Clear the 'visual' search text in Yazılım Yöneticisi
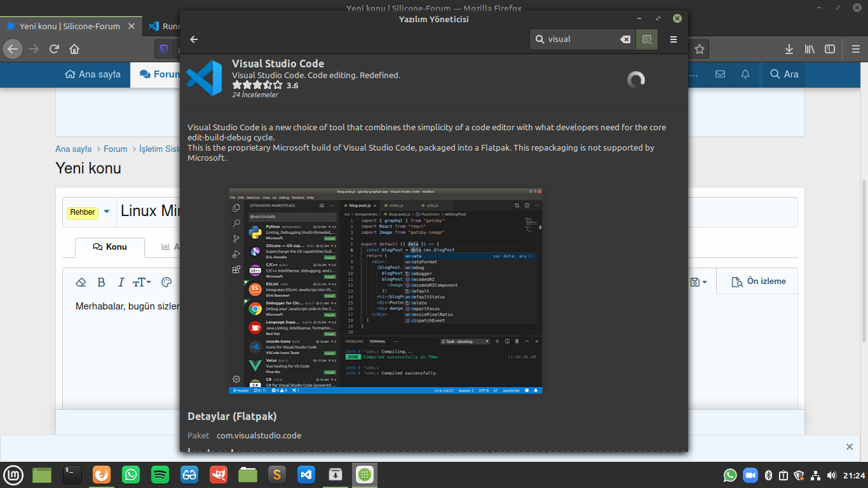Screen dimensions: 868x488 pyautogui.click(x=625, y=39)
